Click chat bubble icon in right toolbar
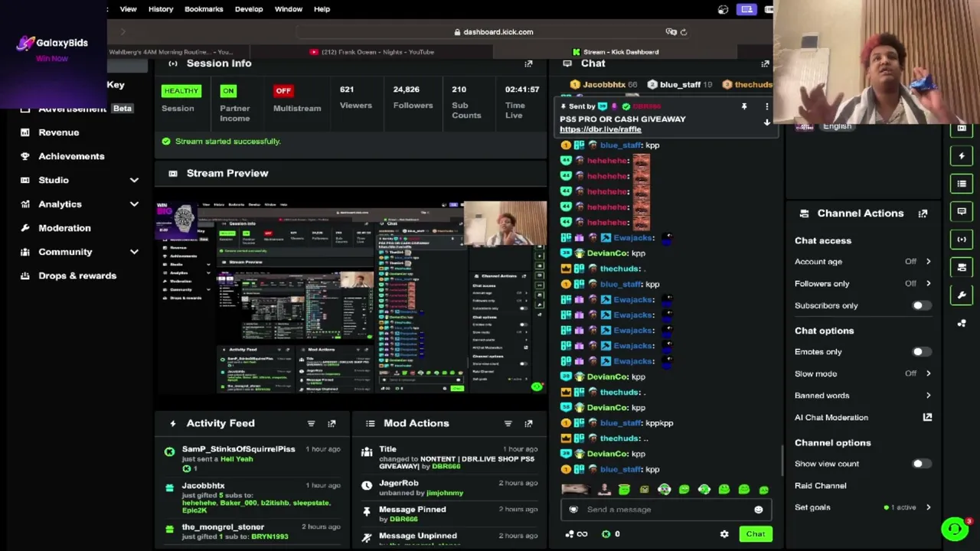Screen dimensions: 980x551 point(962,211)
